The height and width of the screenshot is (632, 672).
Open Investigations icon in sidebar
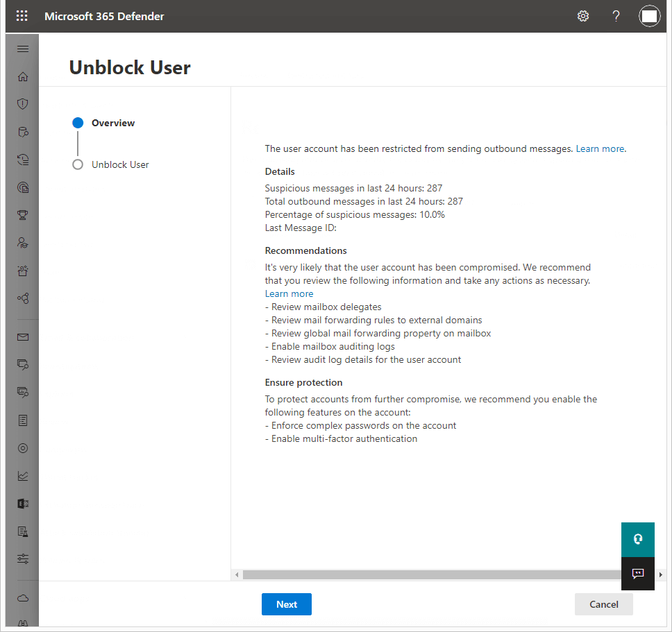point(23,364)
